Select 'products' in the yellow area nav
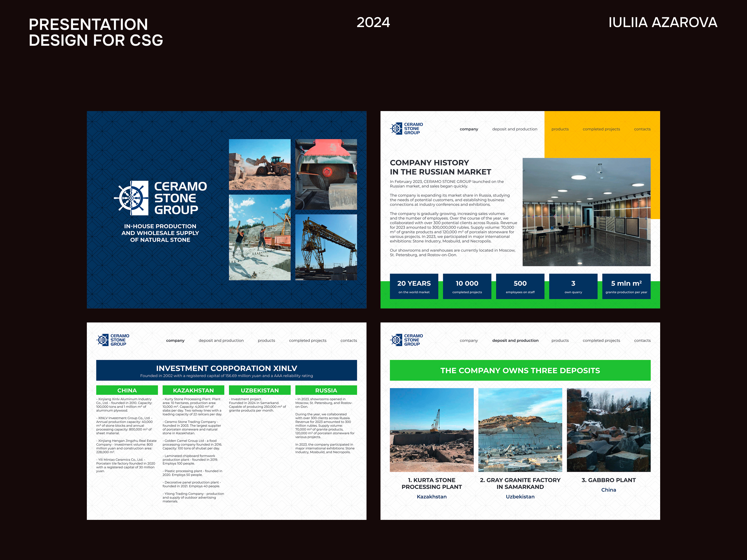Screen dimensions: 747x560 click(x=560, y=129)
